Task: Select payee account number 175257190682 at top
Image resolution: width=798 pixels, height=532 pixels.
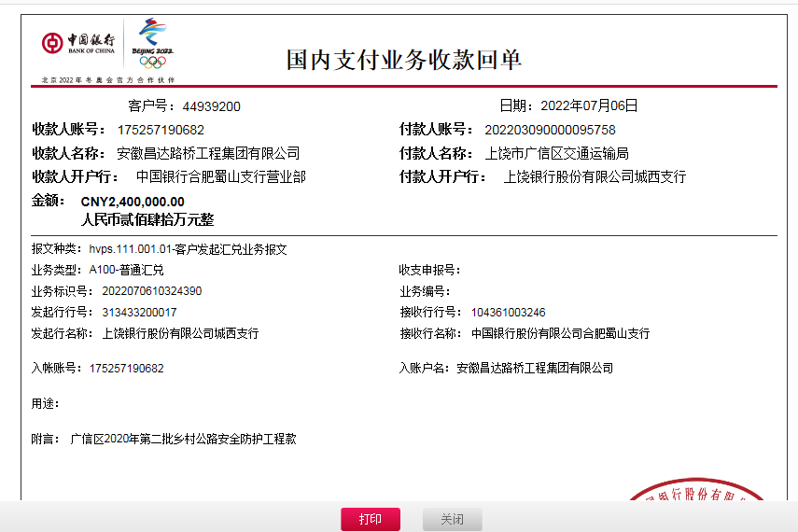Action: [161, 130]
